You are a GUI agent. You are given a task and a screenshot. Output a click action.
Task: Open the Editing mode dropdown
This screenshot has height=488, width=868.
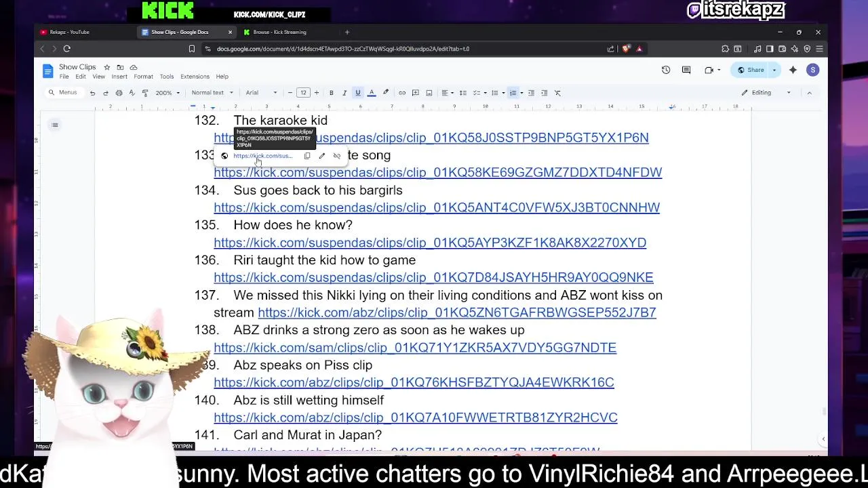[x=766, y=93]
